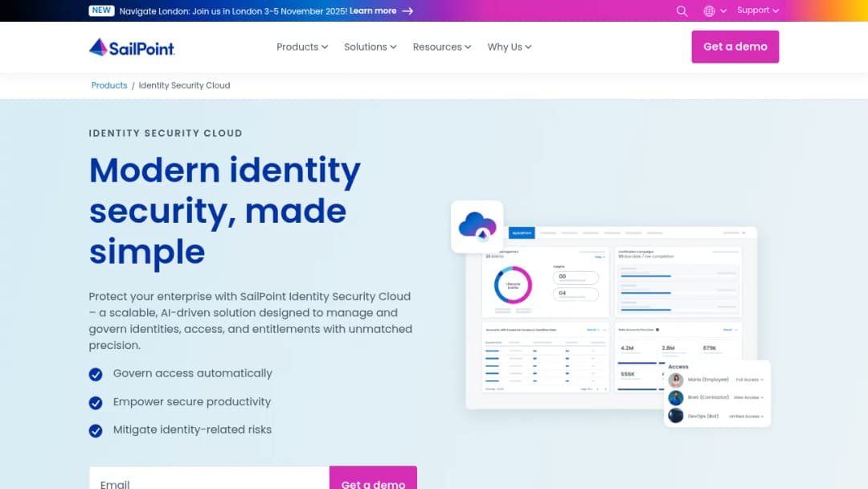The height and width of the screenshot is (489, 868).
Task: Open Limited Access dropdown for DevOps
Action: point(746,417)
